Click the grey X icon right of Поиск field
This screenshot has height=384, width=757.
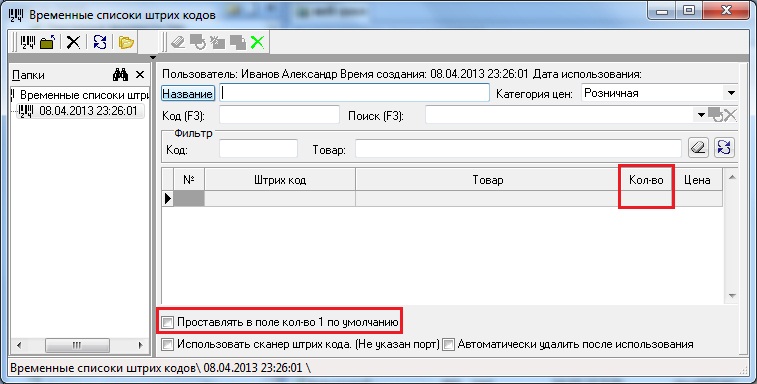pos(730,115)
